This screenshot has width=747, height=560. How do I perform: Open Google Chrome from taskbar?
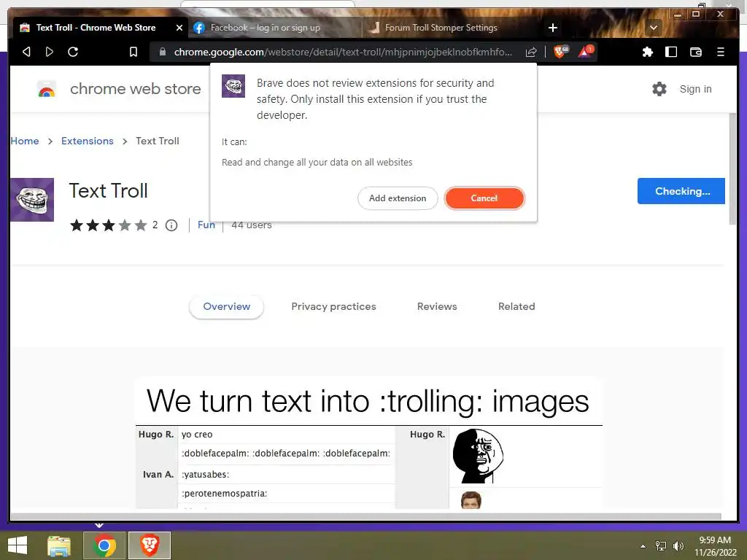[104, 545]
